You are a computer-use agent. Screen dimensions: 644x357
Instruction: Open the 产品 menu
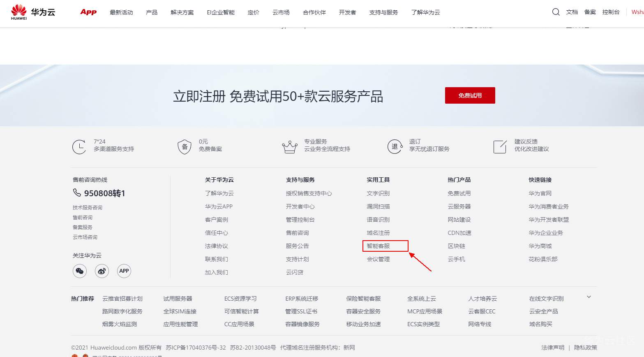click(x=152, y=12)
